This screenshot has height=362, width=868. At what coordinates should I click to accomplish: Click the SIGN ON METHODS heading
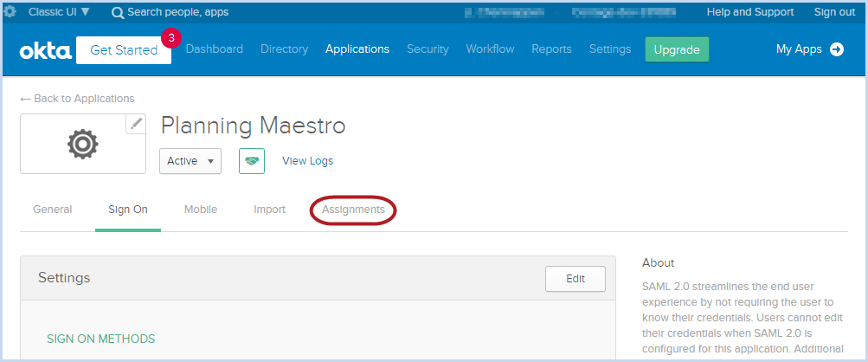tap(100, 339)
